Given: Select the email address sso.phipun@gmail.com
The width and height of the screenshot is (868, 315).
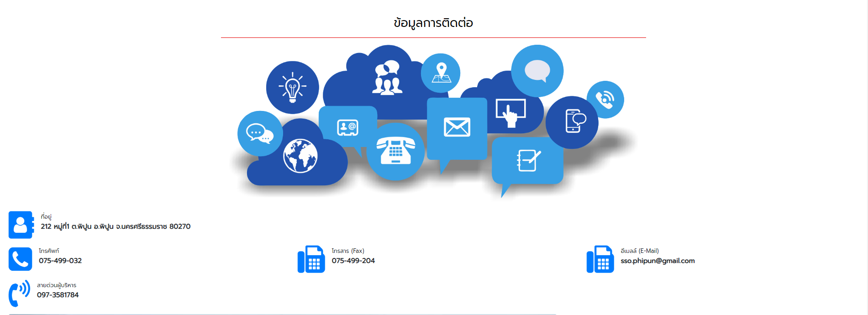Looking at the screenshot, I should [x=657, y=261].
